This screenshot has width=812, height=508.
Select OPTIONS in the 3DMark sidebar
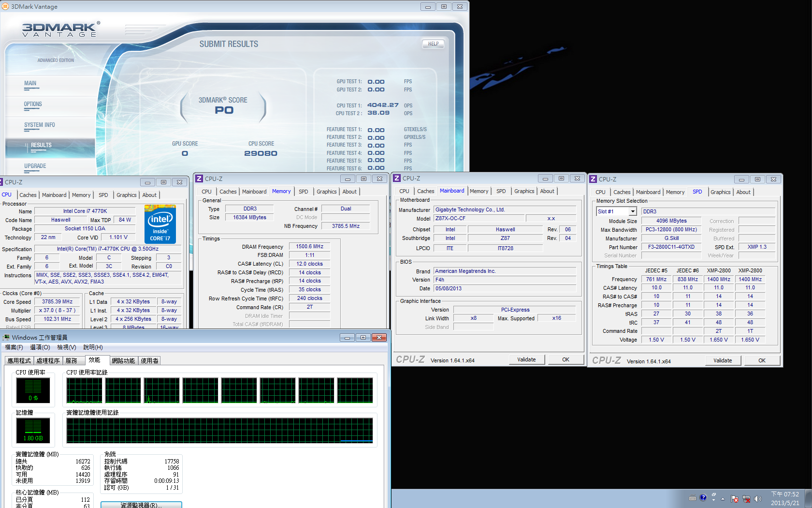pyautogui.click(x=33, y=104)
